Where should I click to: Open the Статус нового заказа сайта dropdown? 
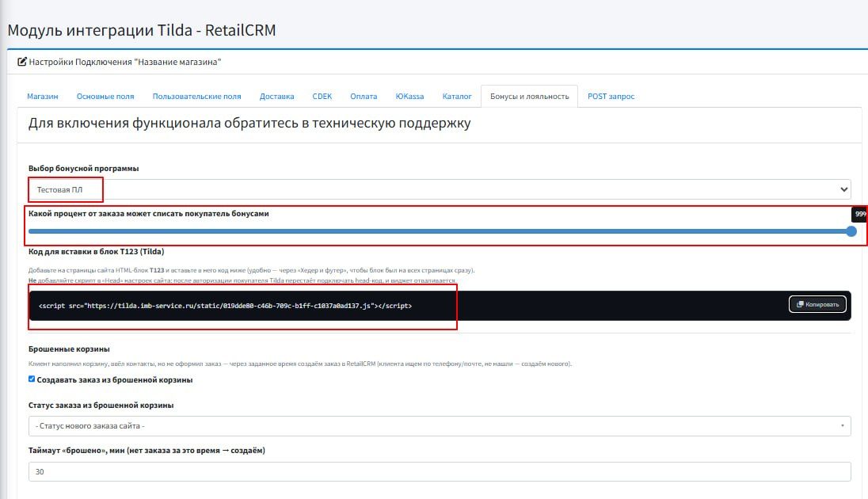(x=440, y=426)
